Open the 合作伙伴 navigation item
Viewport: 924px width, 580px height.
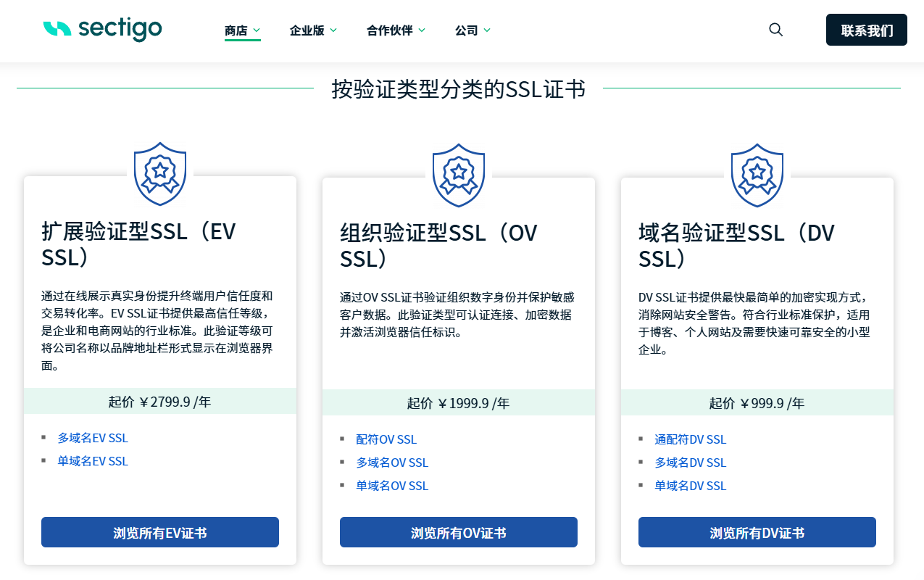point(390,30)
